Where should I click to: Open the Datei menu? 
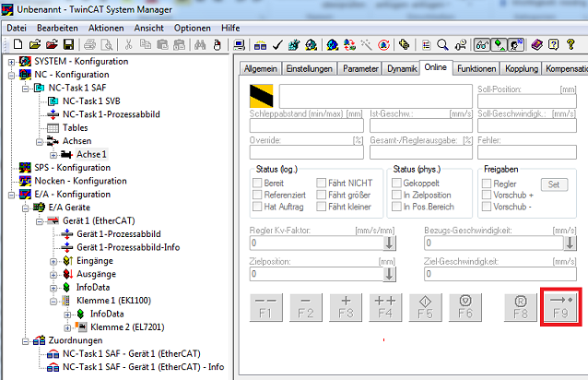point(17,29)
